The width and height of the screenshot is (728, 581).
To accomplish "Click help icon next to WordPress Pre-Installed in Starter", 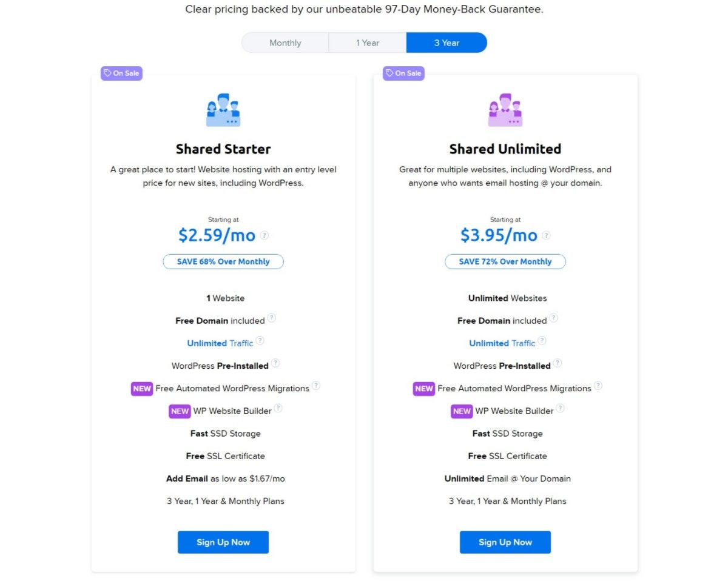I will point(275,363).
